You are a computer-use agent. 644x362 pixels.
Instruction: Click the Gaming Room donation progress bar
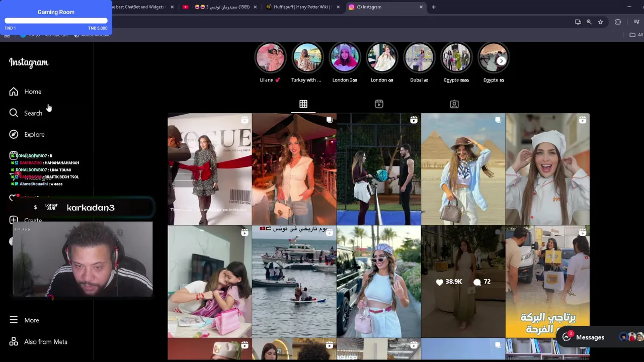56,21
